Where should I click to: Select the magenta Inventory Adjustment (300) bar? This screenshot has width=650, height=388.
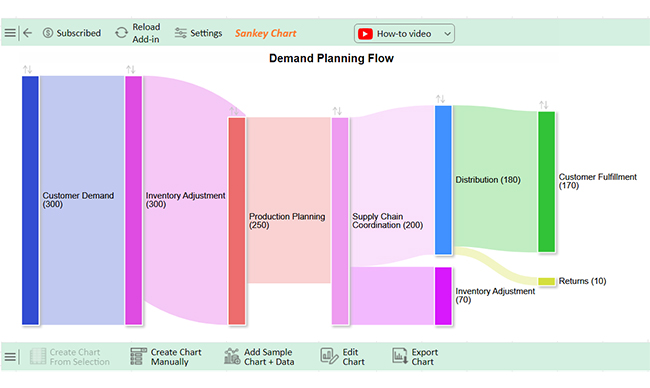(133, 200)
